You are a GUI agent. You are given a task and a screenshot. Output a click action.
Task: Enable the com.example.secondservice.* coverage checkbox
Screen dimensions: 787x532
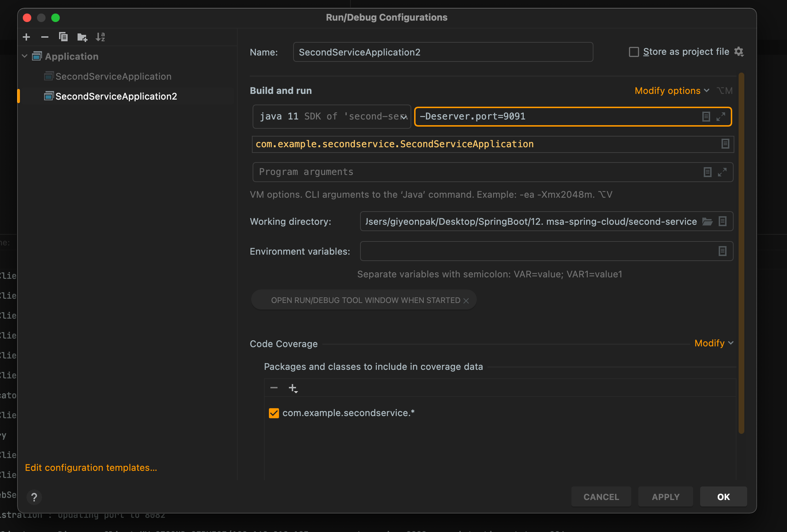(273, 413)
